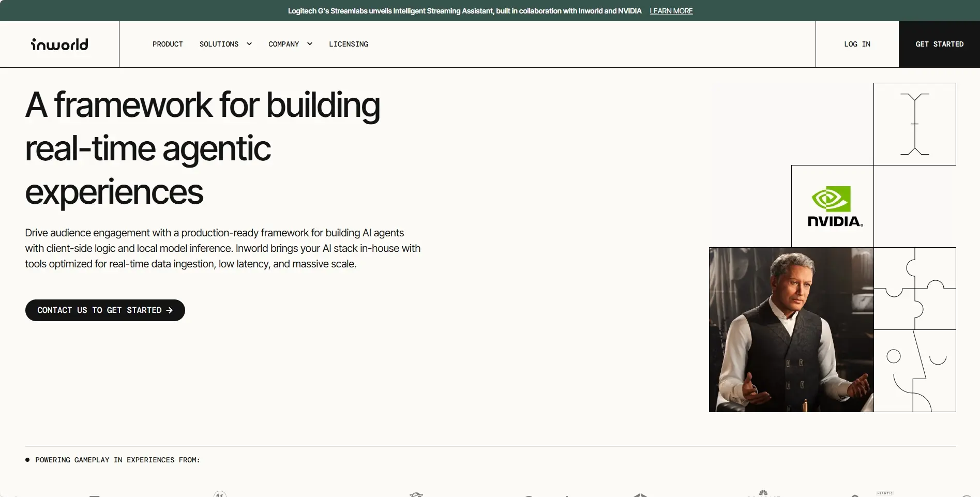Expand the chevron beside Company
980x497 pixels.
[x=310, y=44]
